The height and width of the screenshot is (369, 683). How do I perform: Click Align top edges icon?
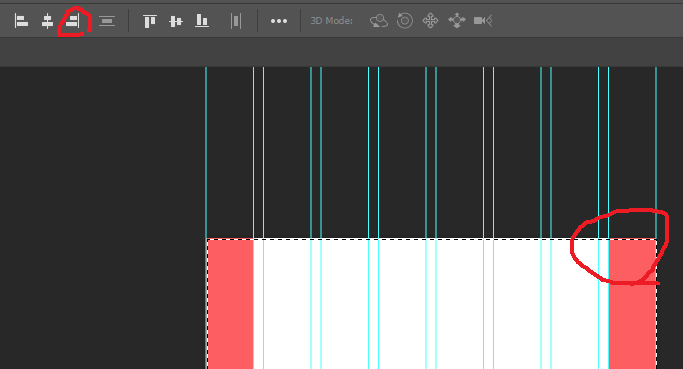tap(149, 20)
